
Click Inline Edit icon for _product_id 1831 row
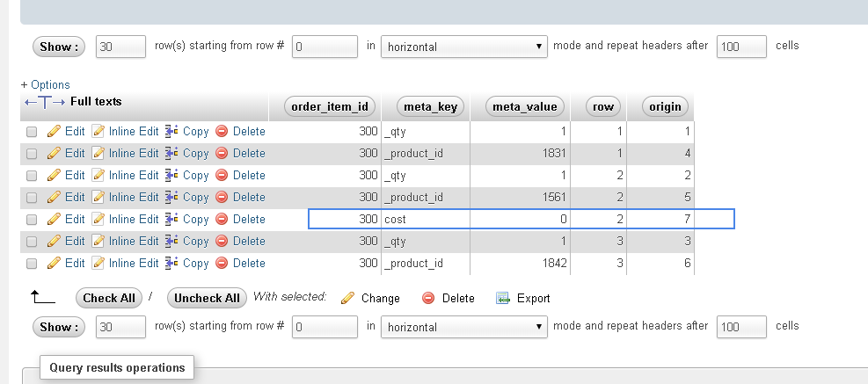coord(98,154)
